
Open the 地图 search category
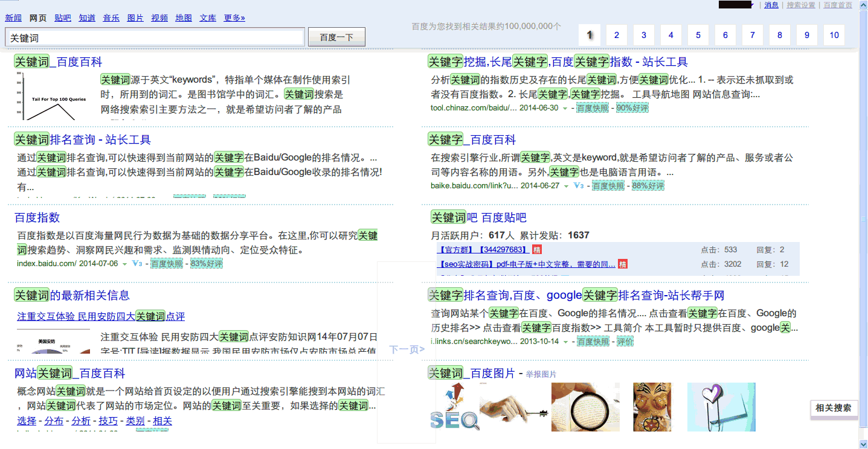click(182, 18)
